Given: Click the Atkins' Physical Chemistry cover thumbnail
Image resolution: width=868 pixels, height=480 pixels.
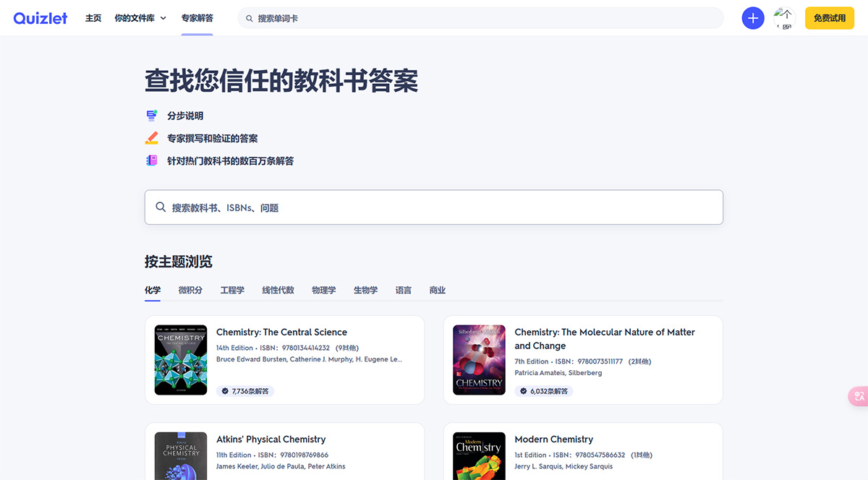Looking at the screenshot, I should (180, 455).
